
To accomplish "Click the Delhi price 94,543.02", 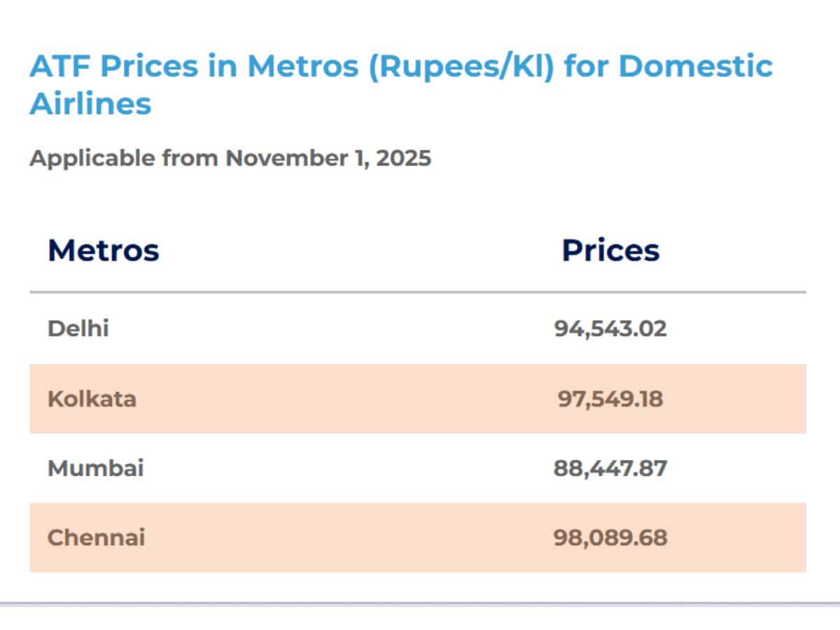I will point(610,328).
